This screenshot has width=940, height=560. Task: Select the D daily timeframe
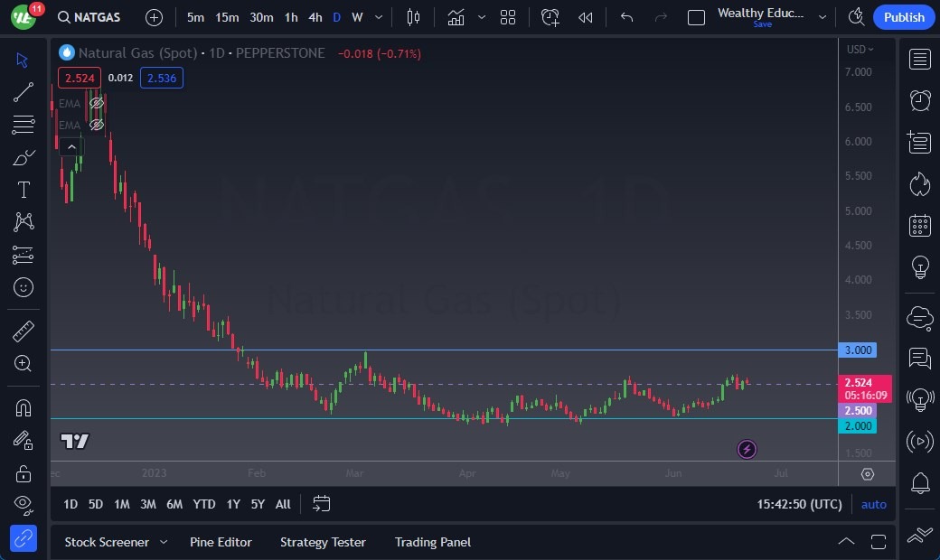tap(337, 17)
